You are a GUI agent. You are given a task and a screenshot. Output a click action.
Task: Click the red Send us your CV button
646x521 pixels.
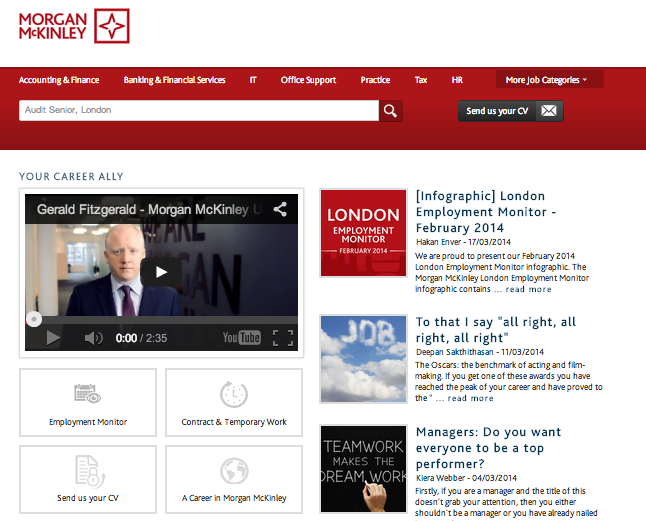pos(510,111)
